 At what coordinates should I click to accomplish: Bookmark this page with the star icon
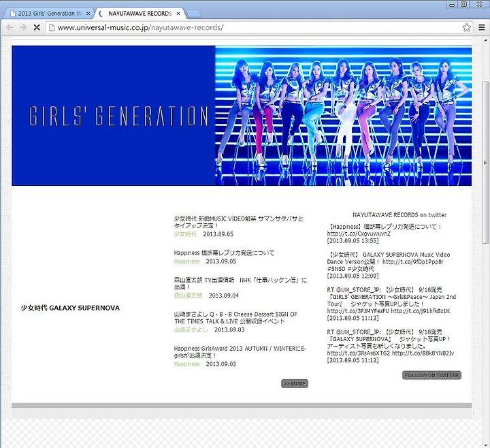tap(467, 27)
